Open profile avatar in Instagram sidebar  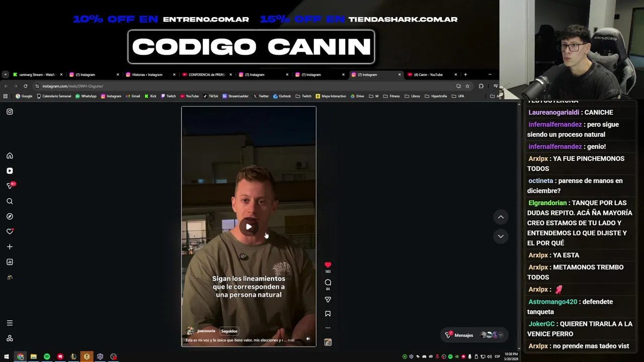tap(10, 278)
